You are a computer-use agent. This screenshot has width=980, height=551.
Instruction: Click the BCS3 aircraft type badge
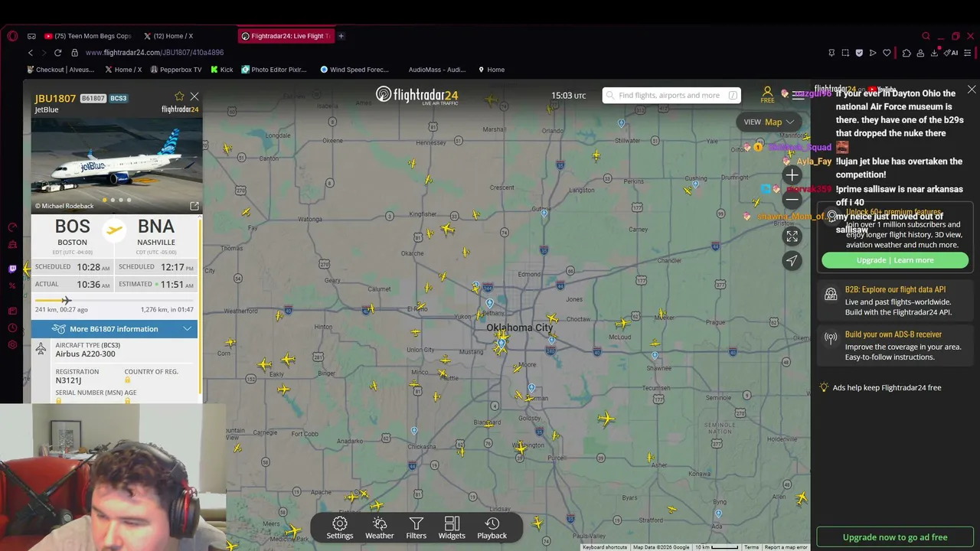click(119, 98)
